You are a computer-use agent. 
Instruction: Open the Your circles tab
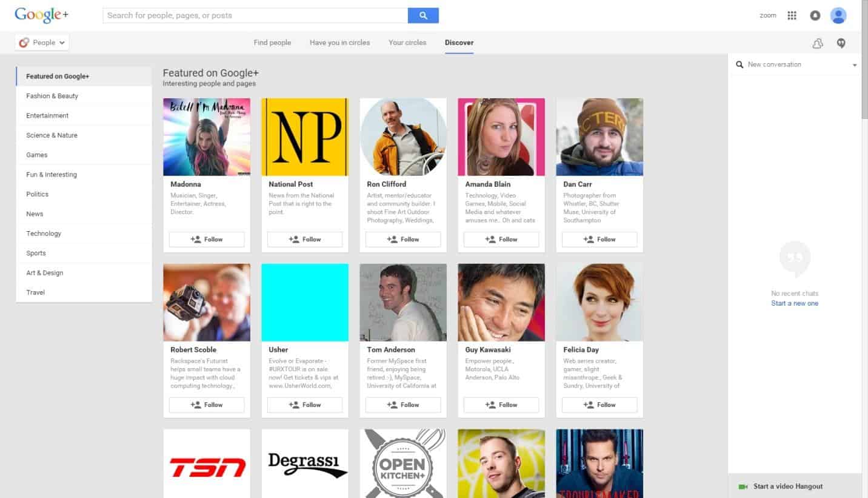pyautogui.click(x=407, y=42)
